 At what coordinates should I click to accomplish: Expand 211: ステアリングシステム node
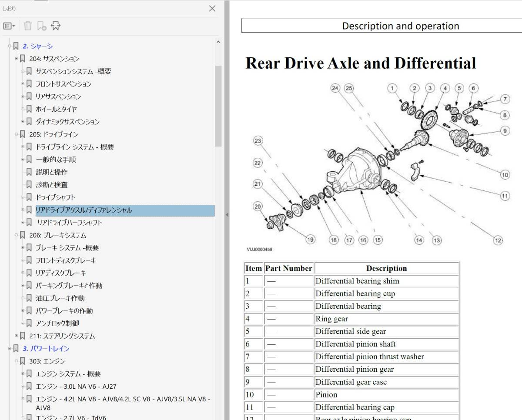tap(17, 336)
